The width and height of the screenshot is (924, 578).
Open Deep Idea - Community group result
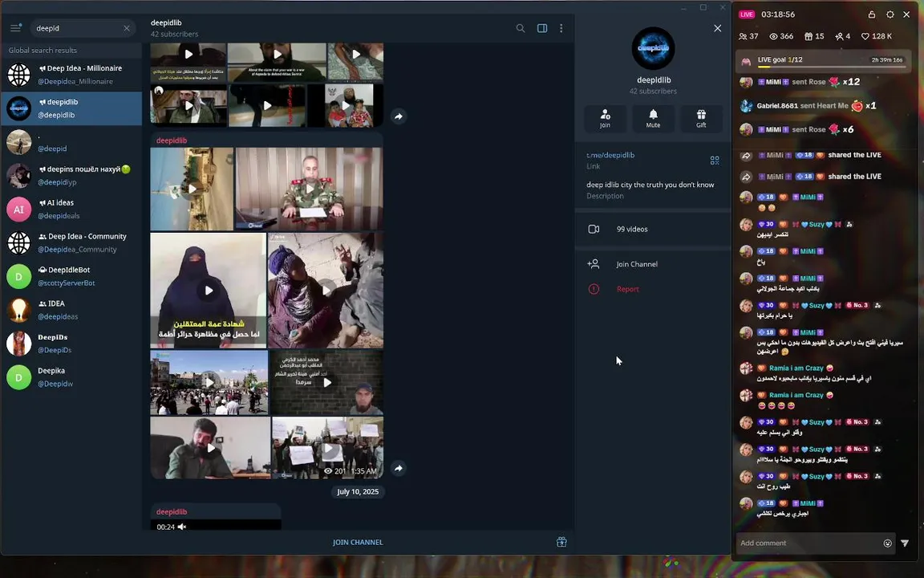click(x=71, y=243)
